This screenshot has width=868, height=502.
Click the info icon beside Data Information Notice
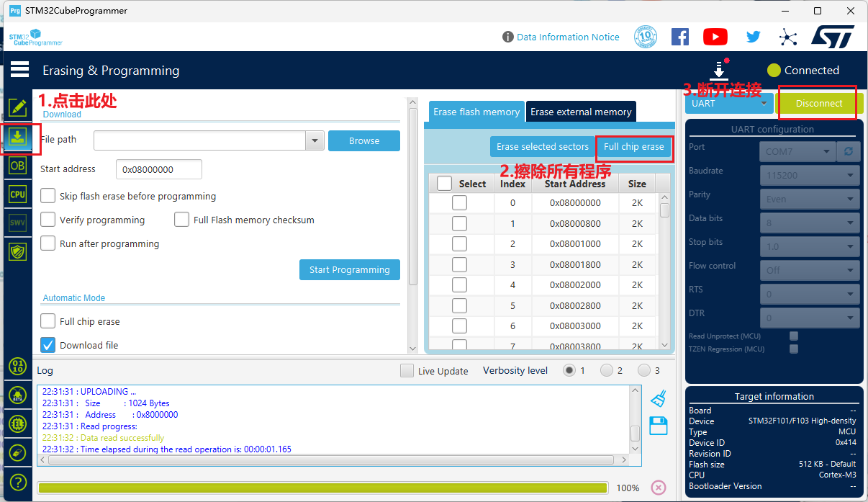point(508,37)
